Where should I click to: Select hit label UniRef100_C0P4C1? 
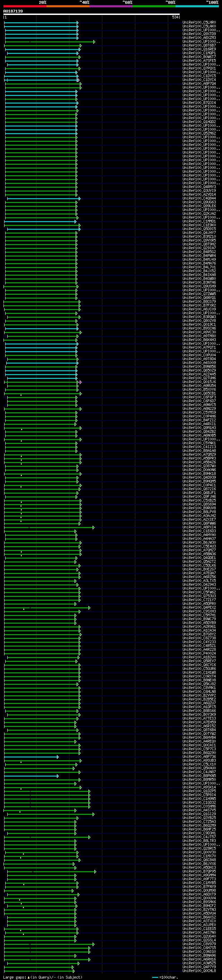pyautogui.click(x=199, y=485)
